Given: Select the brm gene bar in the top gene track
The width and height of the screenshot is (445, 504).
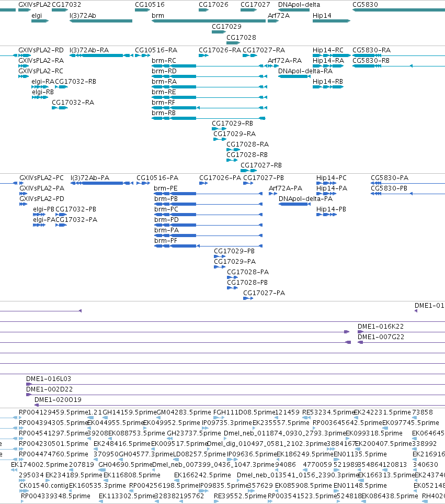Looking at the screenshot, I should [x=209, y=21].
